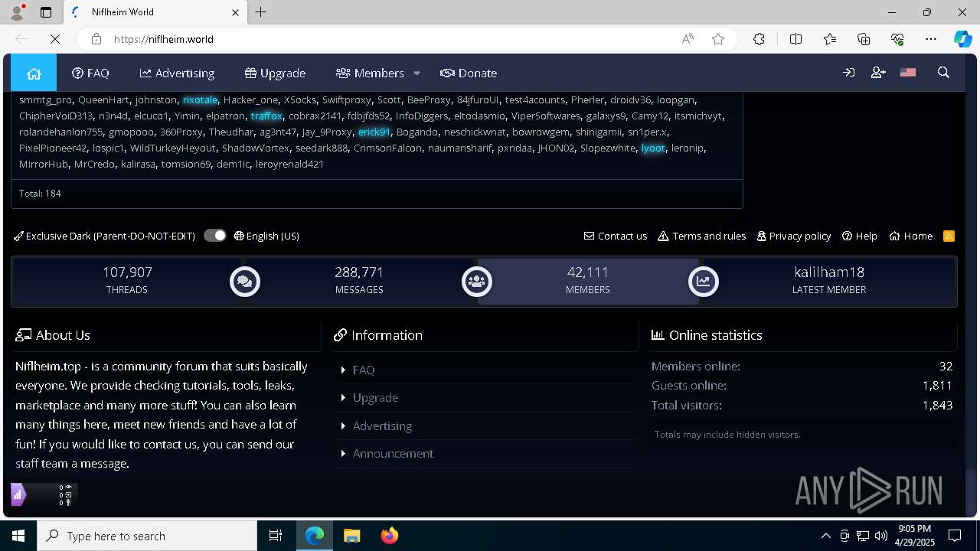Open the tab actions menu icon
Image resolution: width=980 pixels, height=551 pixels.
tap(46, 12)
